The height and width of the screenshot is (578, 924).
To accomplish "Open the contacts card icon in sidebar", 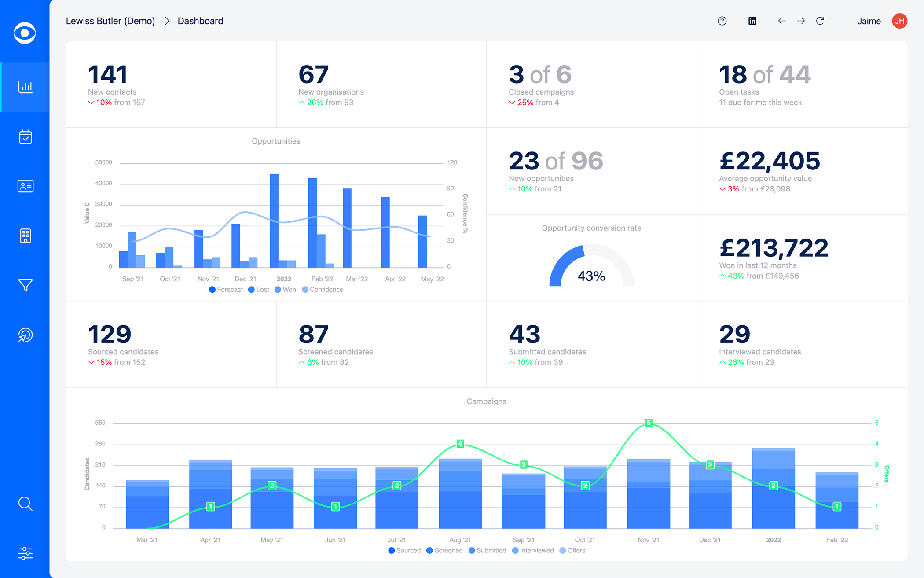I will (25, 186).
